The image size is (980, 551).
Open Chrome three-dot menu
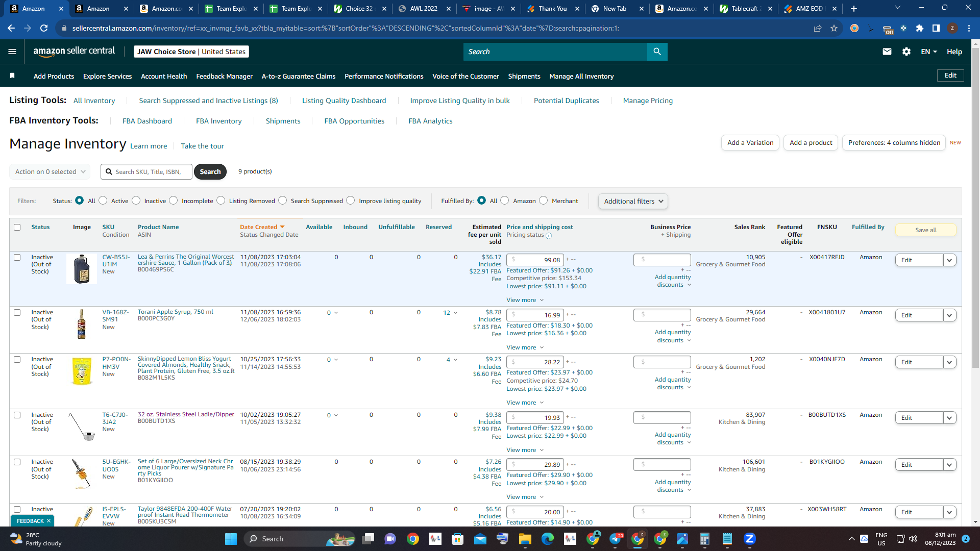(969, 28)
